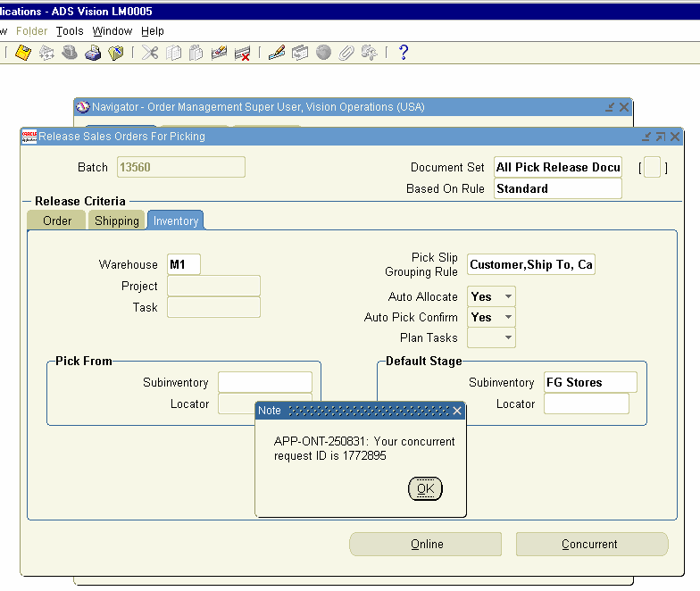Image resolution: width=700 pixels, height=591 pixels.
Task: Click the Edit Field pencil icon
Action: (x=277, y=53)
